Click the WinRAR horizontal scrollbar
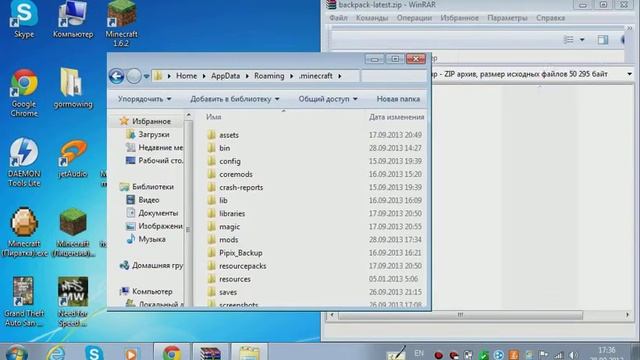Viewport: 640px width, 360px height. 460,315
